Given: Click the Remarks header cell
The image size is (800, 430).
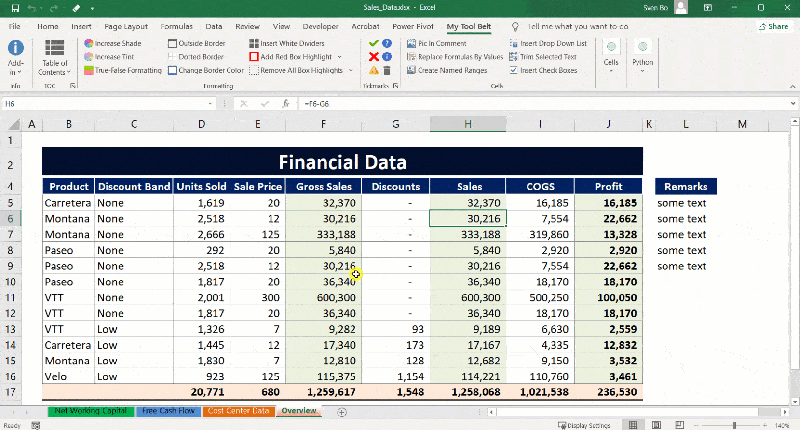Looking at the screenshot, I should pos(686,186).
